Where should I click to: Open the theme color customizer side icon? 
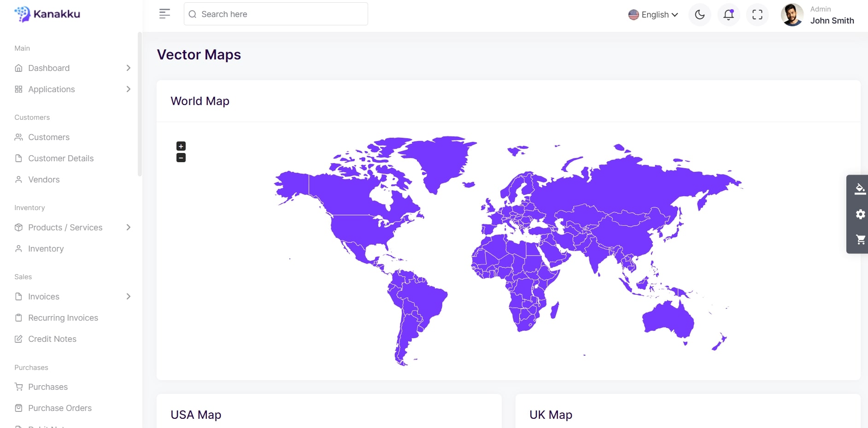click(x=860, y=189)
